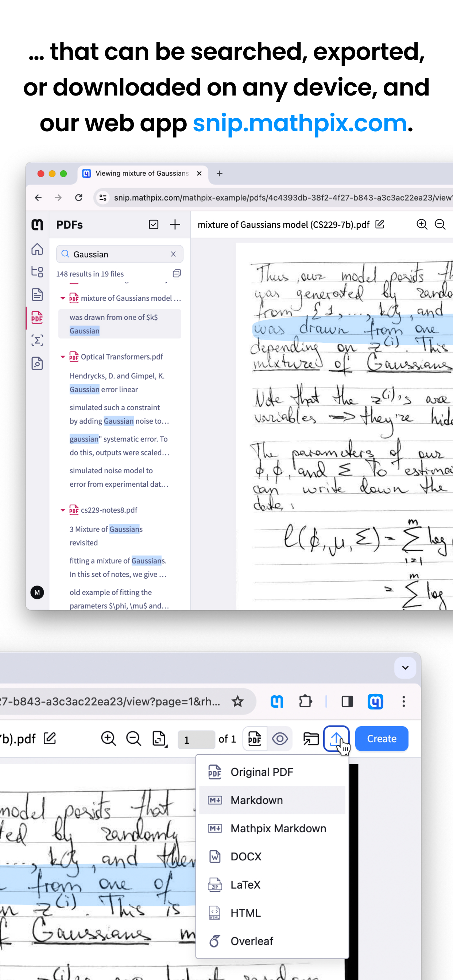
Task: Export as DOCX
Action: 272,856
